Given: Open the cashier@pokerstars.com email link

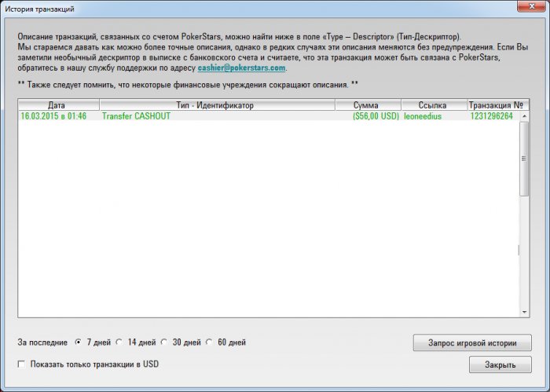Looking at the screenshot, I should [x=241, y=68].
